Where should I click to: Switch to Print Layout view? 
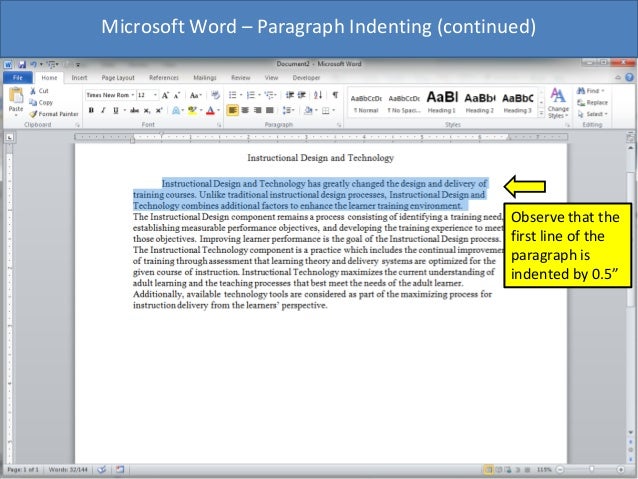488,470
